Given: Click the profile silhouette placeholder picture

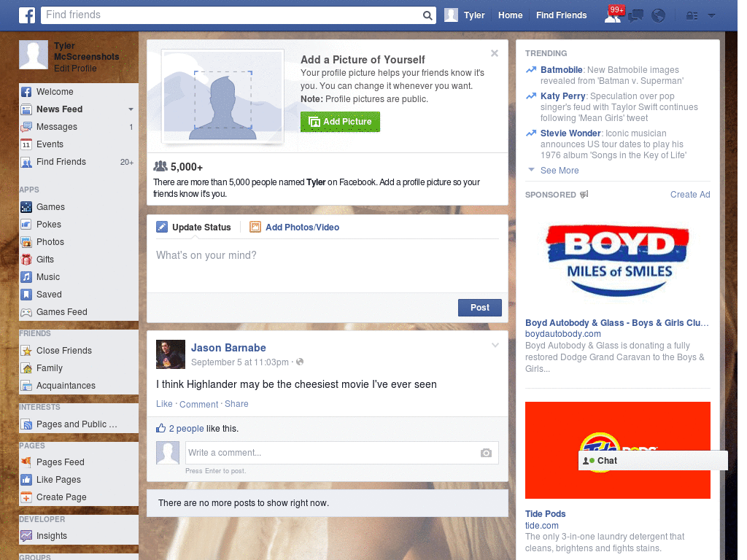Looking at the screenshot, I should 222,96.
